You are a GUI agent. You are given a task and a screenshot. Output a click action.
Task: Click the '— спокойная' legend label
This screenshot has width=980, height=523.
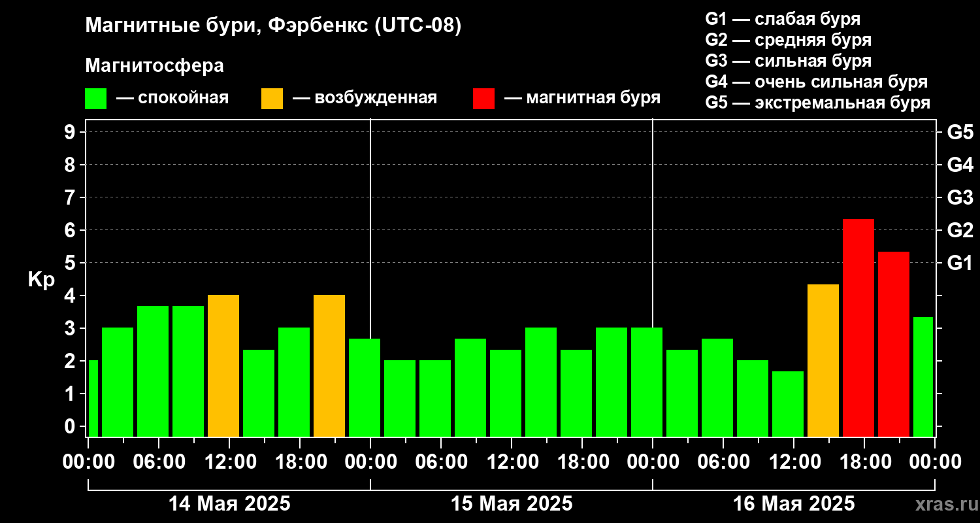[172, 99]
